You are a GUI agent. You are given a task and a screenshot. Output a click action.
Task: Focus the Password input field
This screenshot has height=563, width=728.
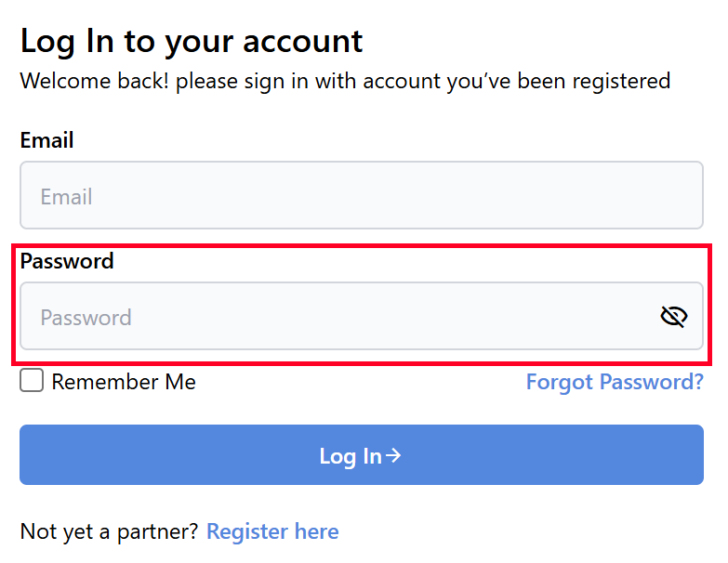pos(335,317)
